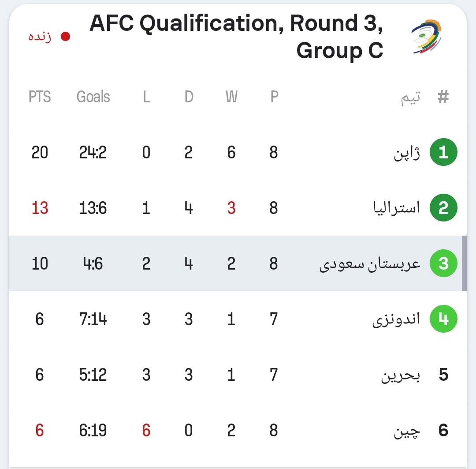This screenshot has width=476, height=469.
Task: Click the AFC Qualification tournament logo
Action: pyautogui.click(x=426, y=37)
